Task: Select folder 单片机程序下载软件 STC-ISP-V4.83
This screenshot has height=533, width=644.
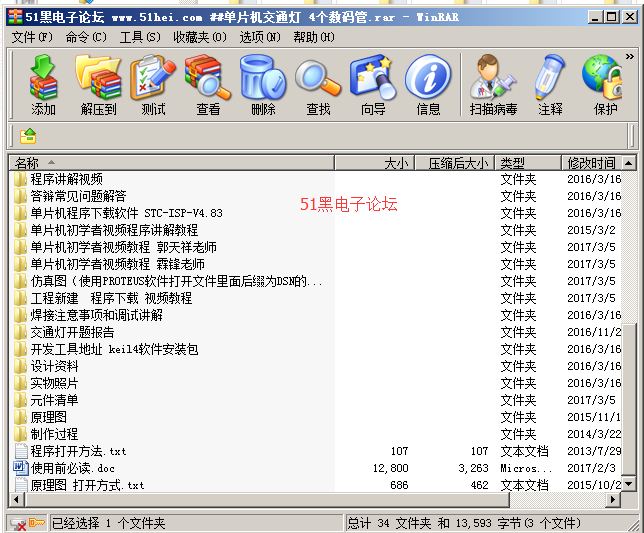Action: tap(126, 213)
